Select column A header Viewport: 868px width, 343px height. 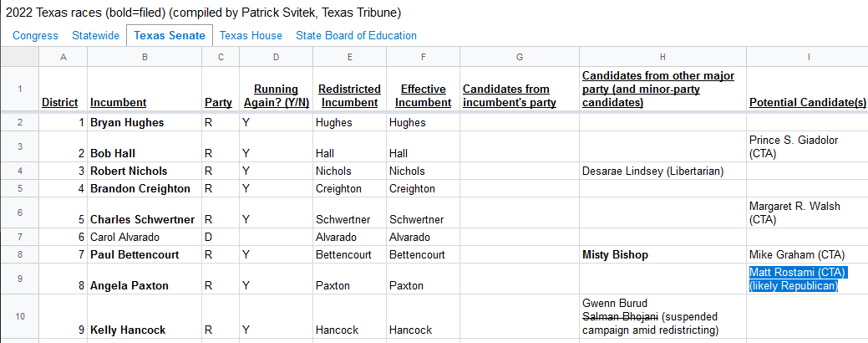click(x=63, y=57)
